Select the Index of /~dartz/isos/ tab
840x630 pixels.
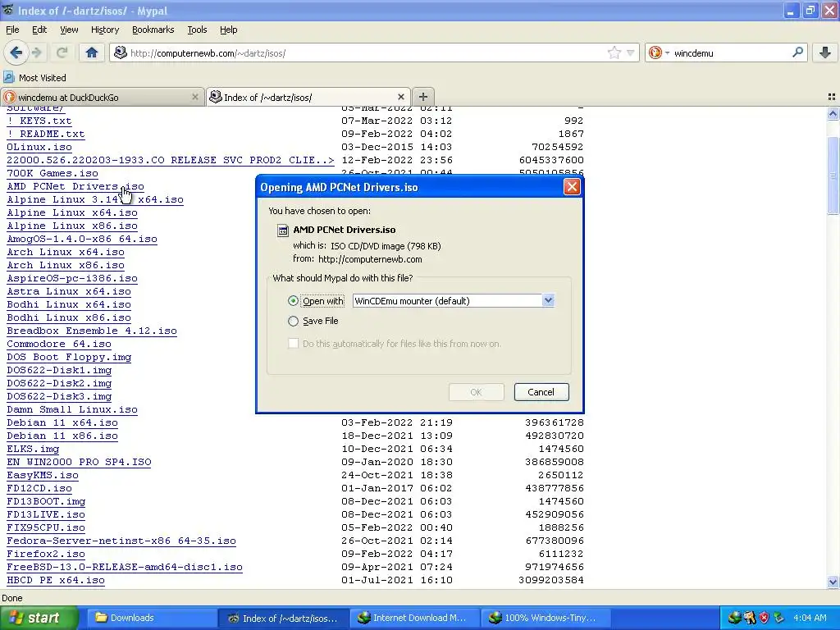click(x=308, y=97)
